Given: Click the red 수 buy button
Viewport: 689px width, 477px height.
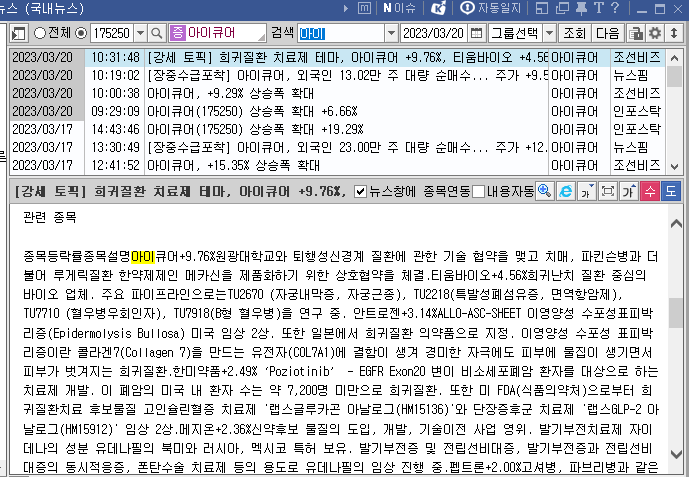Looking at the screenshot, I should pos(650,192).
